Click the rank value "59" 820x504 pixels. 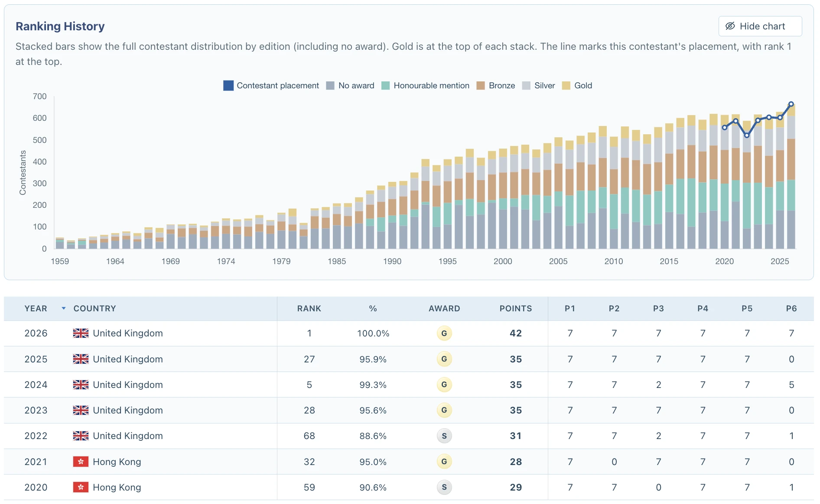pos(309,487)
